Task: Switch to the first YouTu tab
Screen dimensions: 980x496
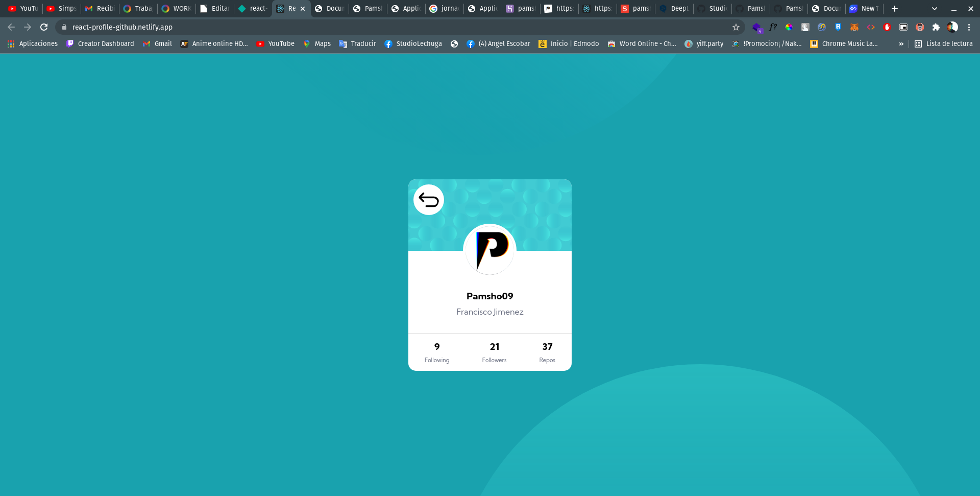Action: pos(23,9)
